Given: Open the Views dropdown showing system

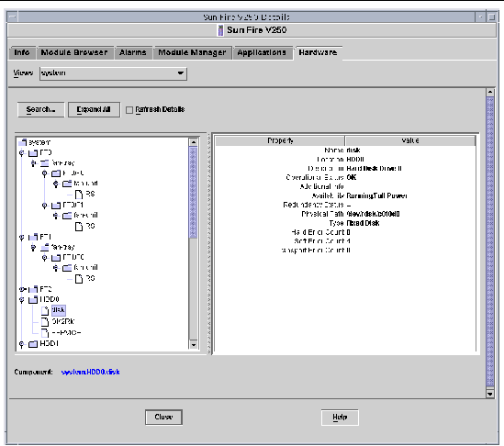Looking at the screenshot, I should [x=113, y=73].
